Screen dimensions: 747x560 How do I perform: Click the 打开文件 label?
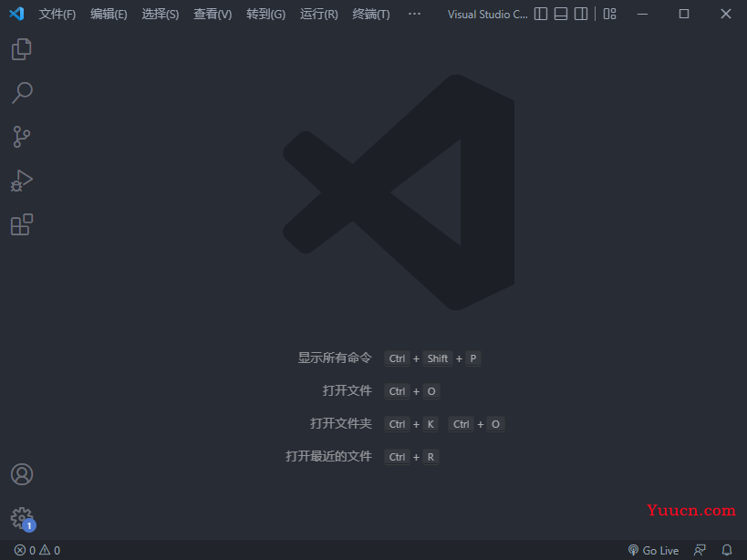pos(348,391)
